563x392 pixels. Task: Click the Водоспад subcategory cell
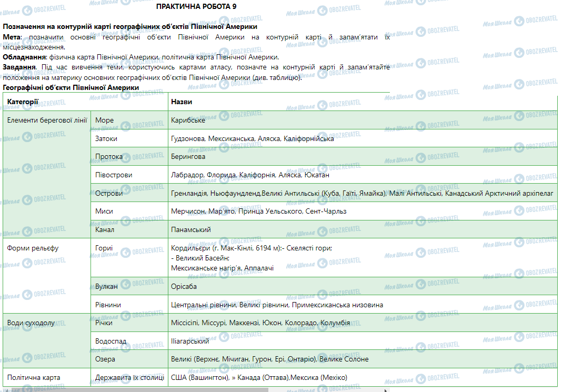[x=110, y=341]
